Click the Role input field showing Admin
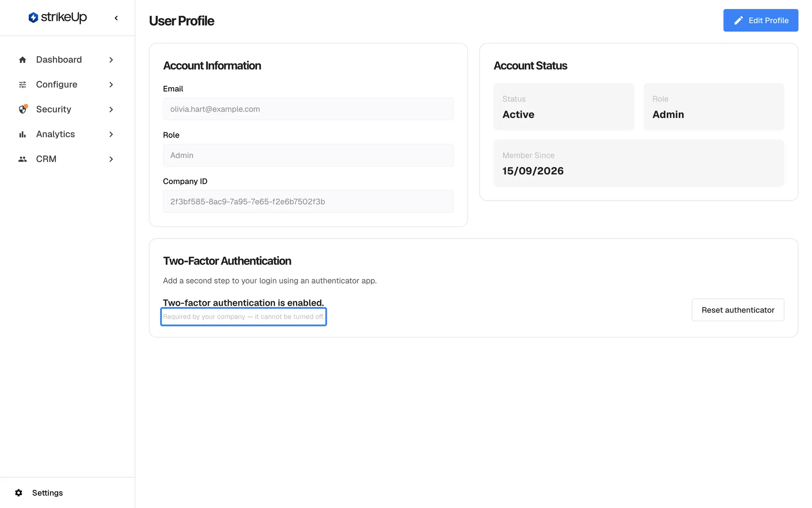The width and height of the screenshot is (812, 508). (x=308, y=155)
